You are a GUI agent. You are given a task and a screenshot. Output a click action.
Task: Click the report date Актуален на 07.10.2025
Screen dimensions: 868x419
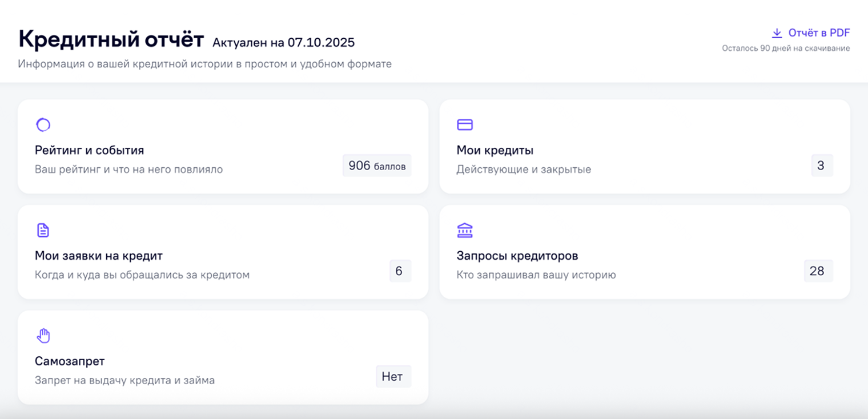pyautogui.click(x=283, y=42)
